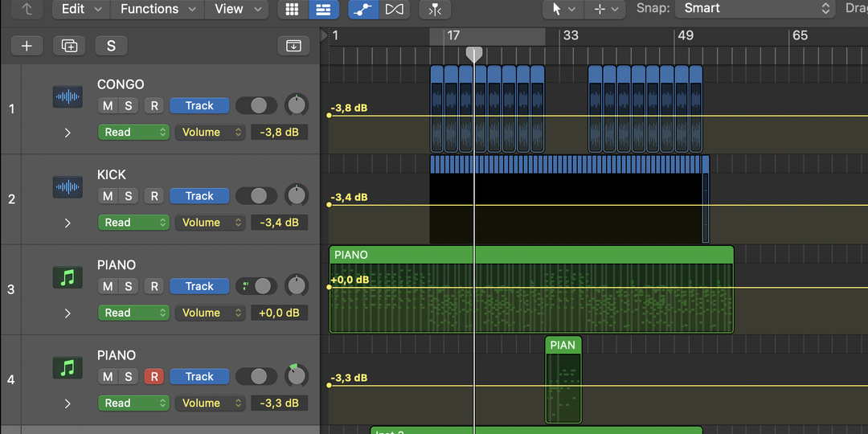Click the -3,8 dB value field
868x434 pixels.
[x=280, y=133]
